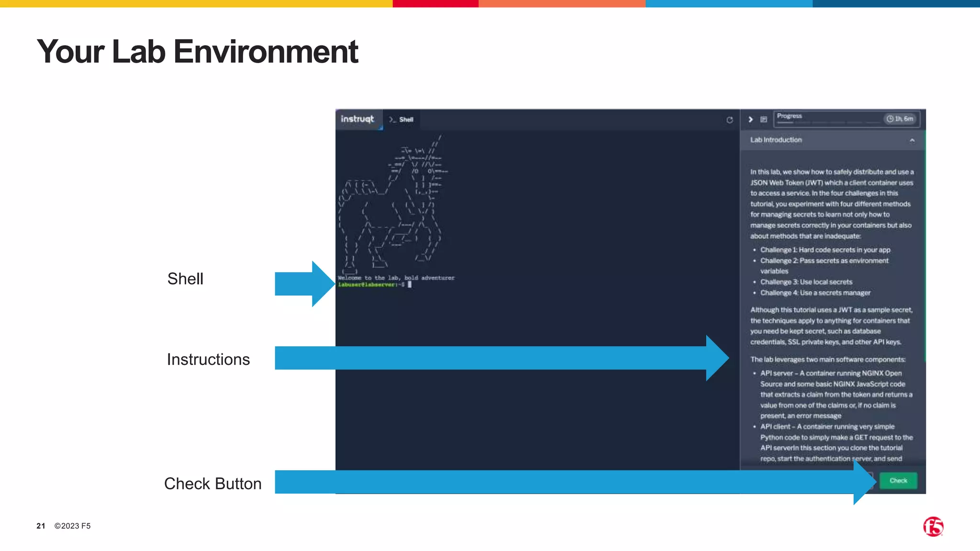Click 'Challenge 4: Use a secrets manager' bullet
This screenshot has height=551, width=980.
815,293
